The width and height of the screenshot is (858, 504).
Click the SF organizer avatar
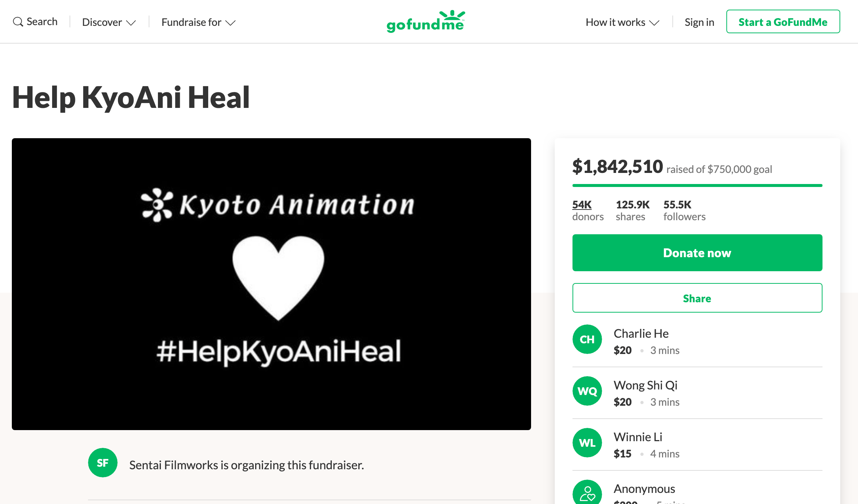102,463
